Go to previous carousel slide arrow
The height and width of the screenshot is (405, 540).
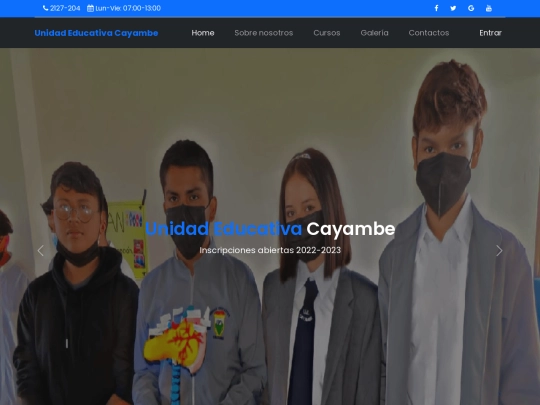pyautogui.click(x=41, y=250)
